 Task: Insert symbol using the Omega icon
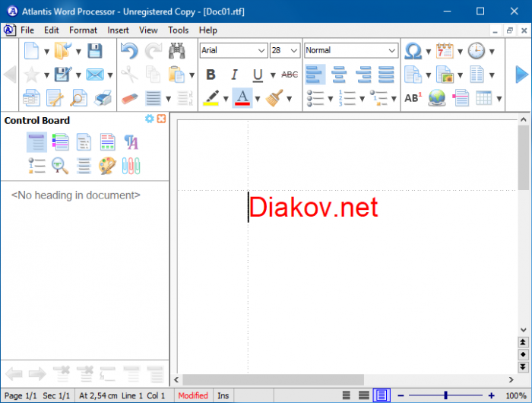(x=413, y=51)
